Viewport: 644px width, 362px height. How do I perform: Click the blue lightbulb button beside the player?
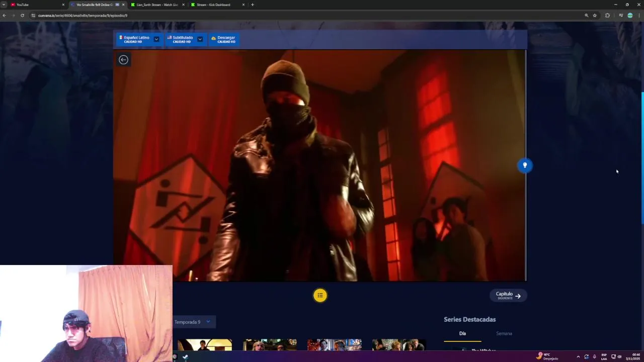525,165
